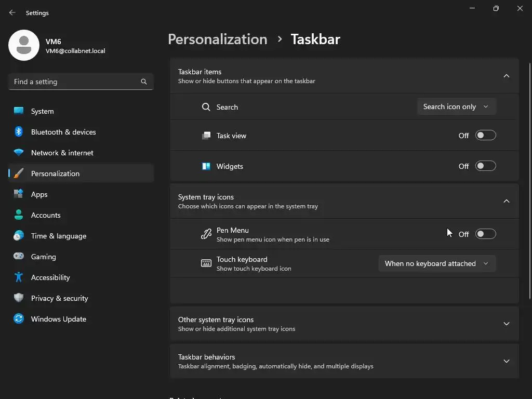The image size is (532, 399).
Task: Click the back arrow in Settings header
Action: [12, 12]
